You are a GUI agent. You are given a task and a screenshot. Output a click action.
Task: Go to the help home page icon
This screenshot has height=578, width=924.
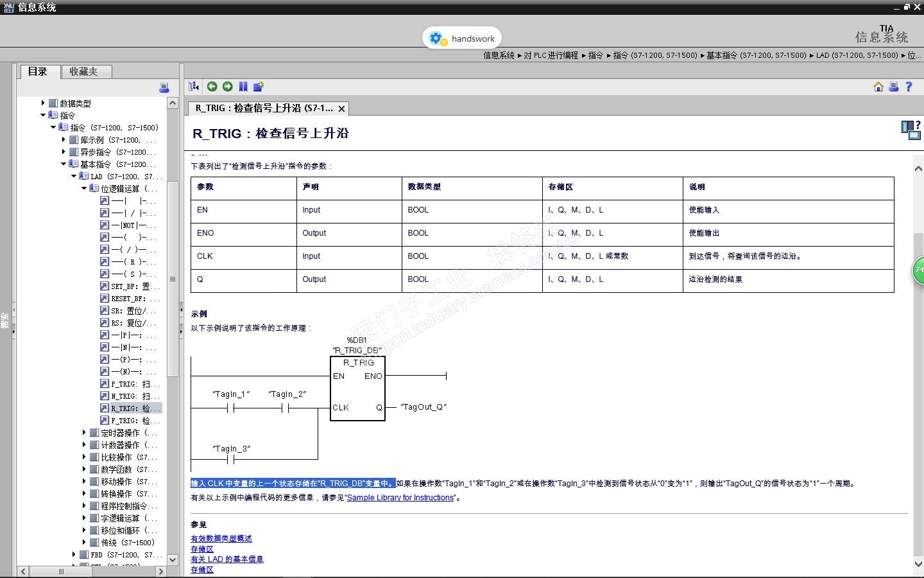[x=878, y=87]
